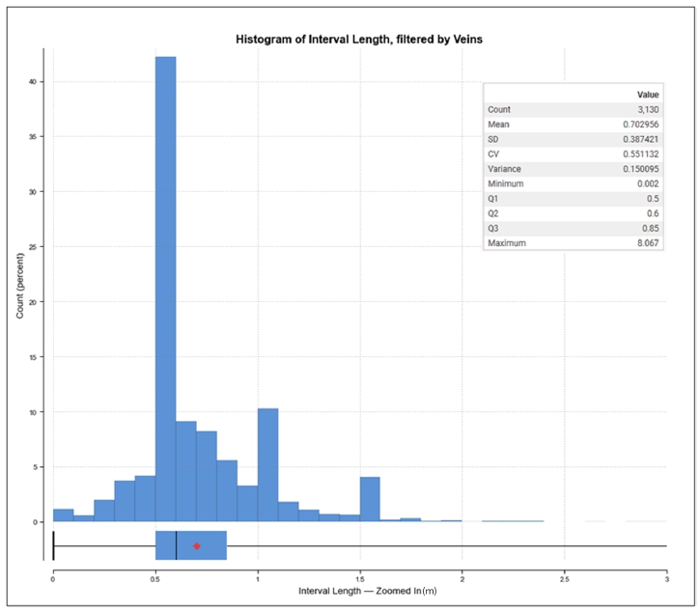Image resolution: width=700 pixels, height=611 pixels.
Task: Click the first histogram bar at zero
Action: click(63, 515)
